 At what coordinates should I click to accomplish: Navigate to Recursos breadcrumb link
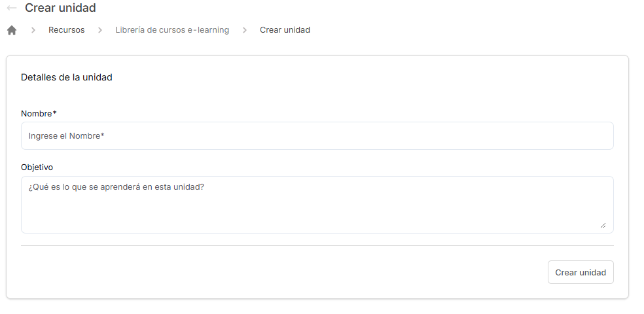pyautogui.click(x=67, y=30)
